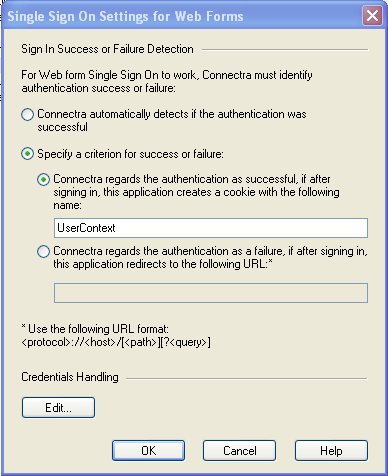388x476 pixels.
Task: Open credentials handling with the Edit... button
Action: click(x=58, y=407)
